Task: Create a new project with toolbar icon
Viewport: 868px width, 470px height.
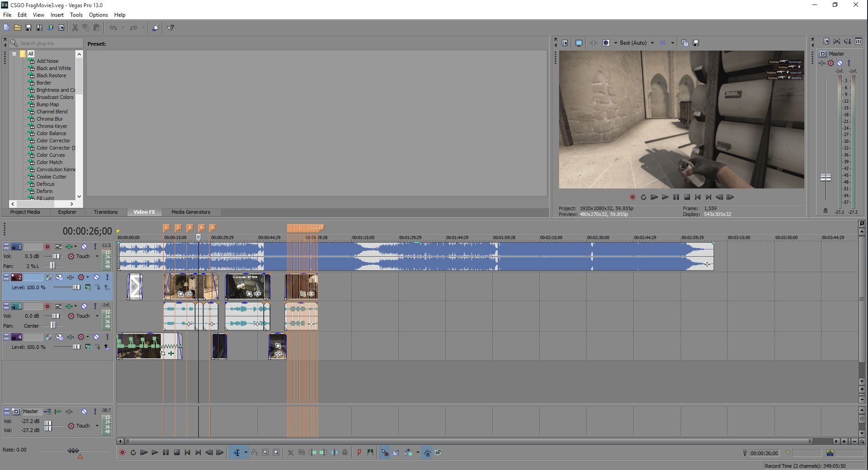Action: click(6, 28)
